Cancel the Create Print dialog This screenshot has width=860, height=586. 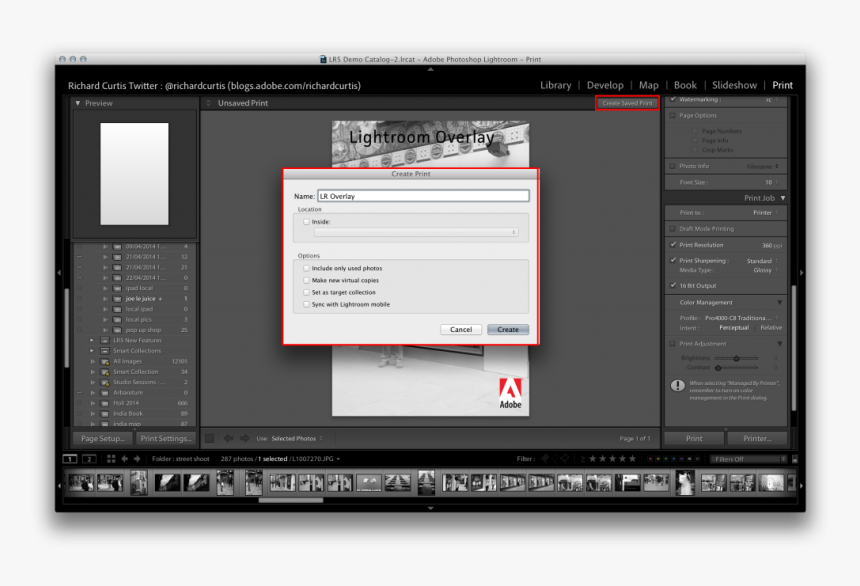tap(461, 329)
